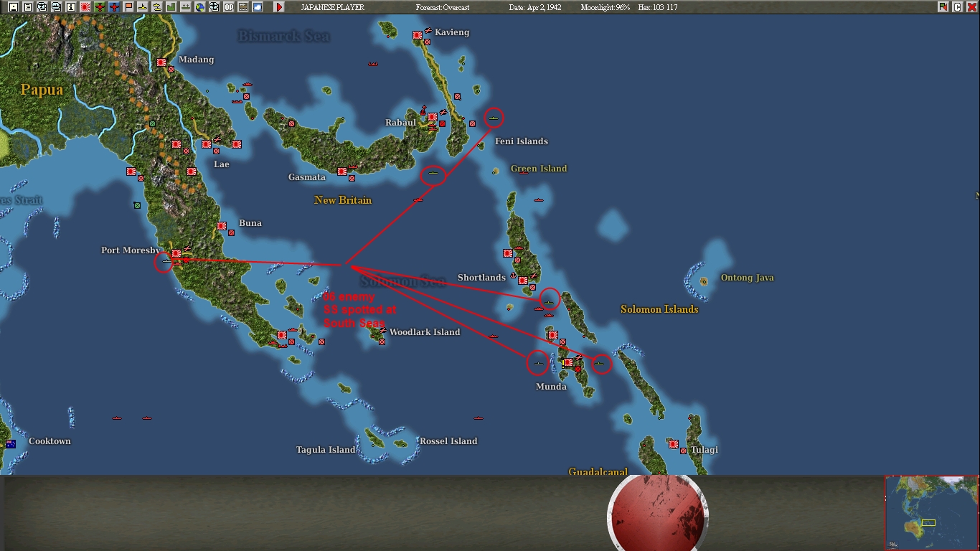Image resolution: width=980 pixels, height=551 pixels.
Task: Open the lined document report icon
Action: coord(28,7)
